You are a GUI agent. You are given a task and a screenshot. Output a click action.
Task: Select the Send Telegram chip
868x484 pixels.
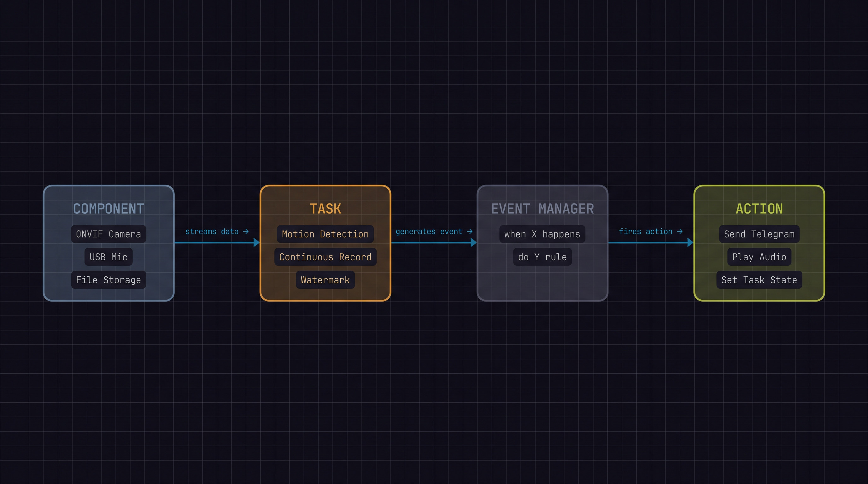pos(759,234)
